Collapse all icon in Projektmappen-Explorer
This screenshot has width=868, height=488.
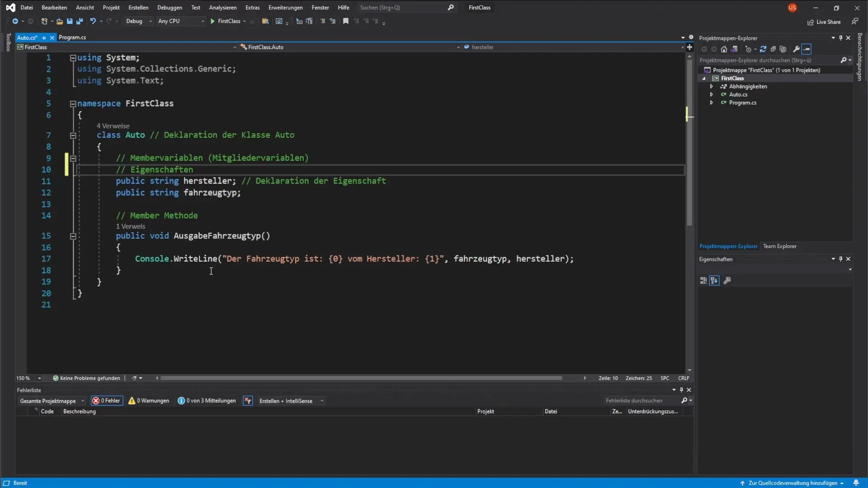(x=773, y=49)
